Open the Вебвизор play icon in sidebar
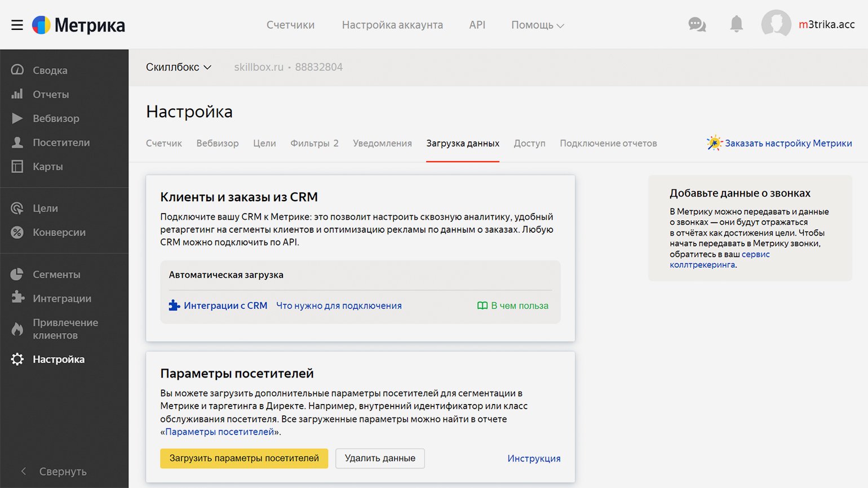Screen dimensions: 868x488 (17, 118)
